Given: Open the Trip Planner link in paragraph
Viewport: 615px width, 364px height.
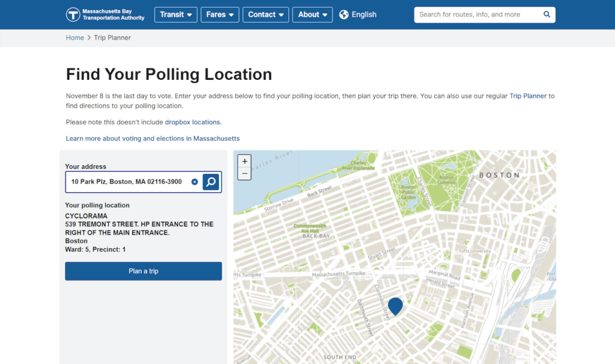Looking at the screenshot, I should point(528,96).
